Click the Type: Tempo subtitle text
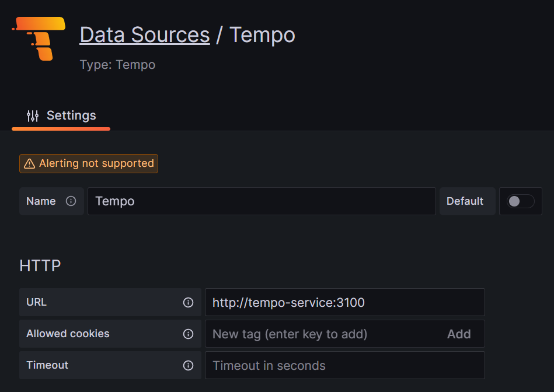The height and width of the screenshot is (392, 554). coord(117,65)
